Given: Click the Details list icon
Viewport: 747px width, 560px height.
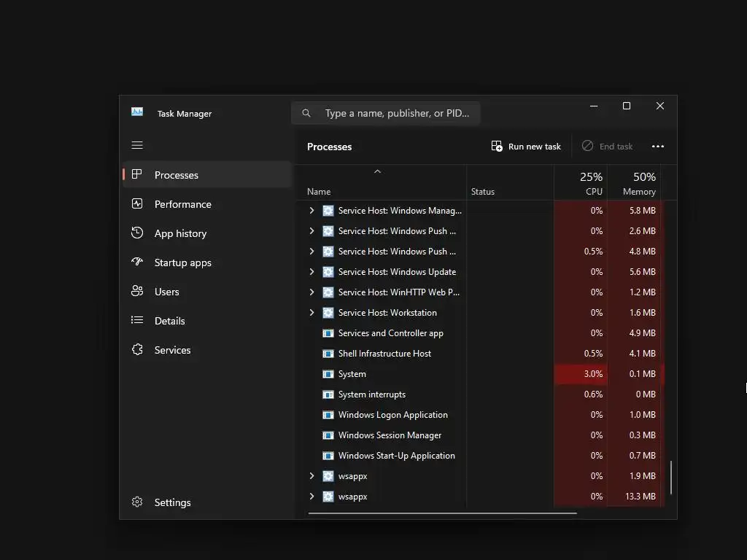Looking at the screenshot, I should pyautogui.click(x=137, y=320).
